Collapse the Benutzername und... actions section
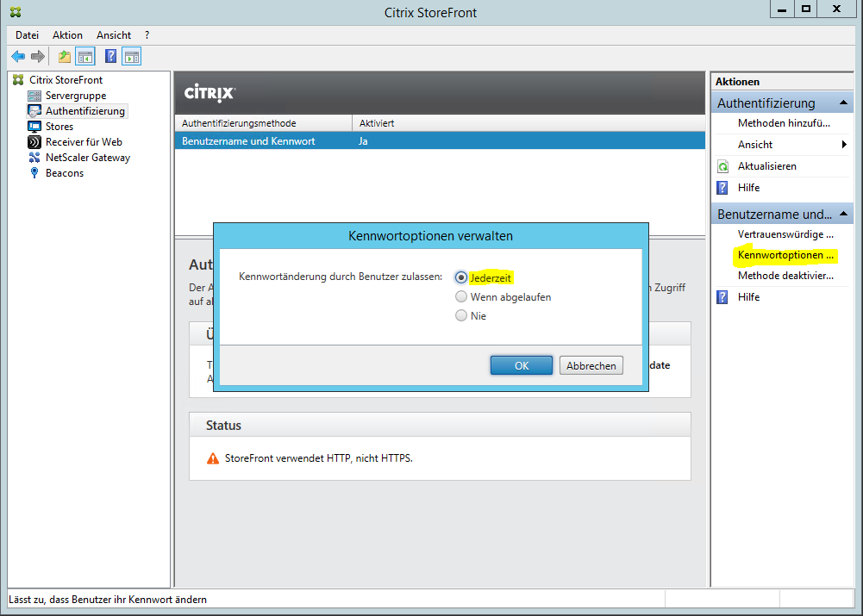This screenshot has height=616, width=863. (x=843, y=214)
